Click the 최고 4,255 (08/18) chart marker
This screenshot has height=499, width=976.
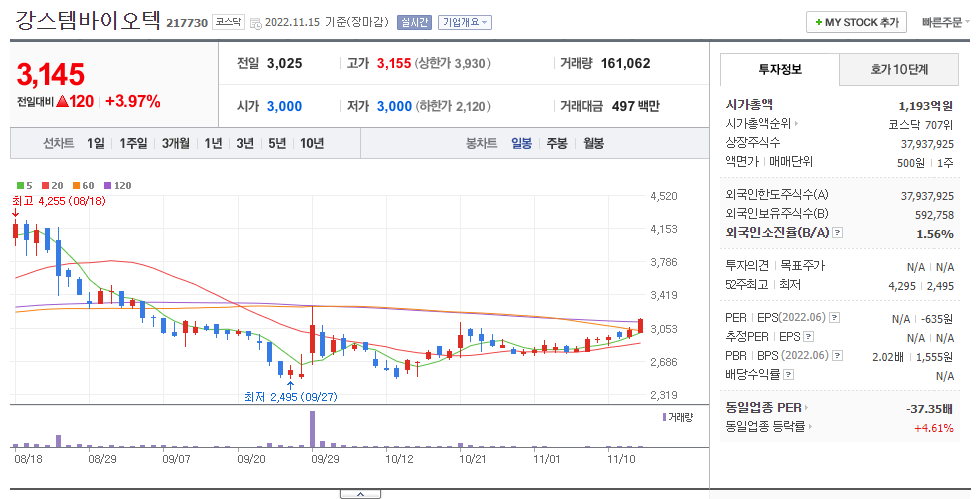59,201
